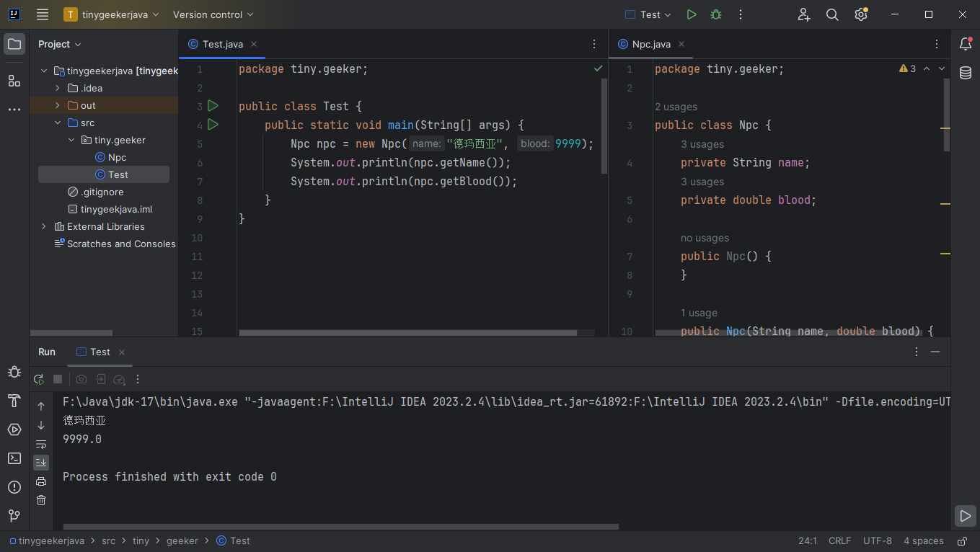
Task: Click 4 spaces indent setting
Action: click(x=924, y=540)
